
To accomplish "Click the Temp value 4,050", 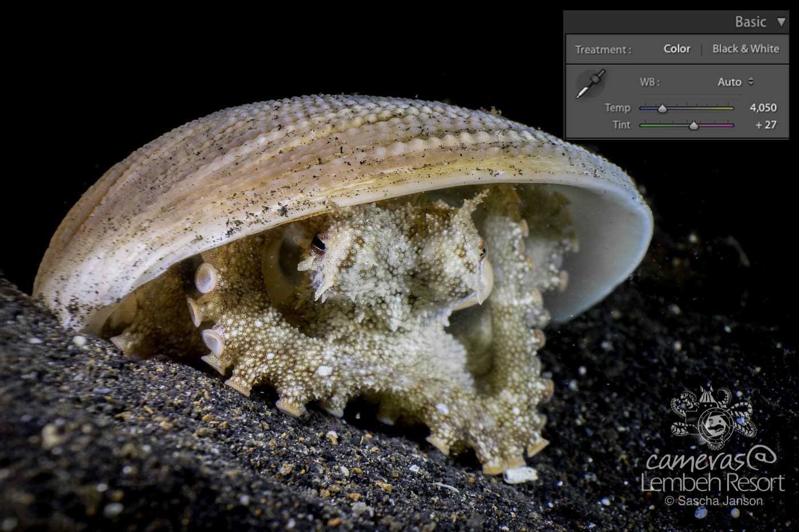I will 763,108.
